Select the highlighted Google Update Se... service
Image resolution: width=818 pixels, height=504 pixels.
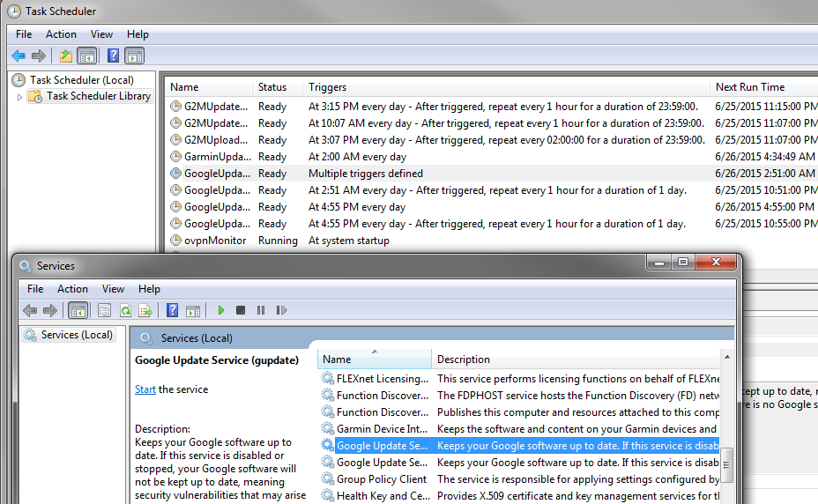[519, 445]
